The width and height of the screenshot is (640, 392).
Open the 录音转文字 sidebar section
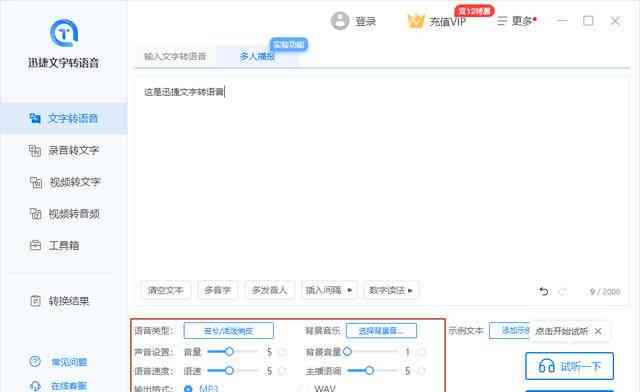coord(64,150)
